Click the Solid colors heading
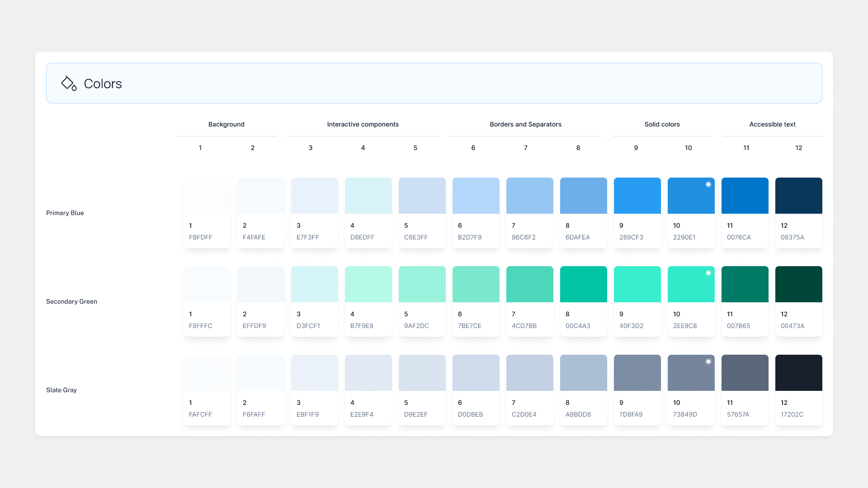 [662, 124]
